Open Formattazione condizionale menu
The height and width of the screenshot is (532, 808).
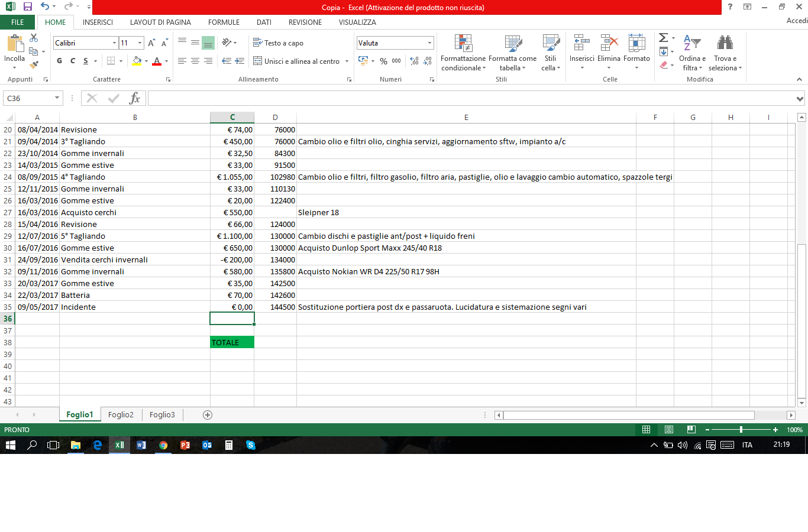click(463, 53)
